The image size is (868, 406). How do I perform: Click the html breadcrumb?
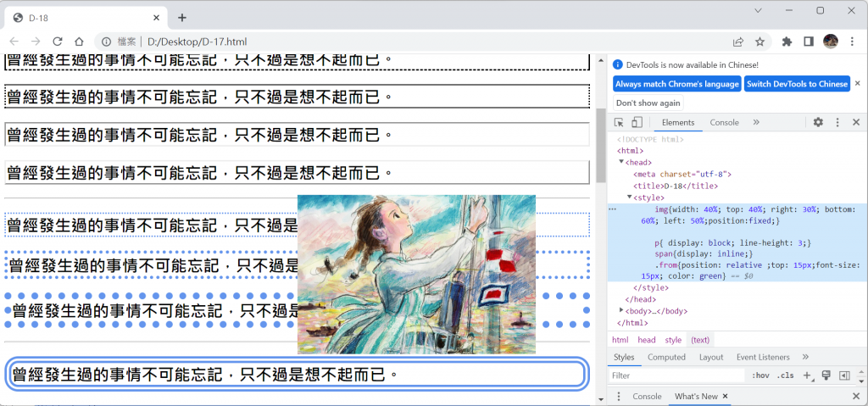(620, 340)
